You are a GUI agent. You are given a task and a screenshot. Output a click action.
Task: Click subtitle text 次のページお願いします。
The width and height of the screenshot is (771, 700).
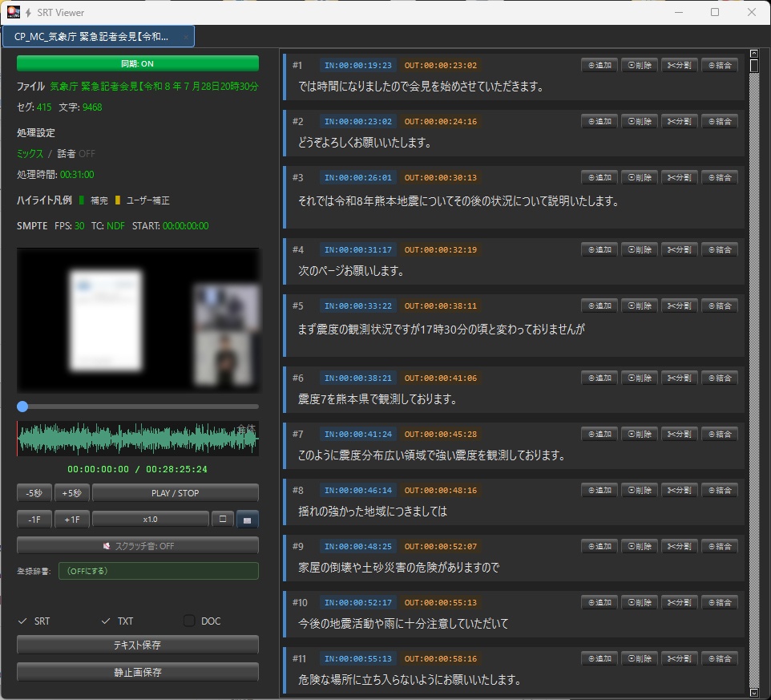coord(351,270)
